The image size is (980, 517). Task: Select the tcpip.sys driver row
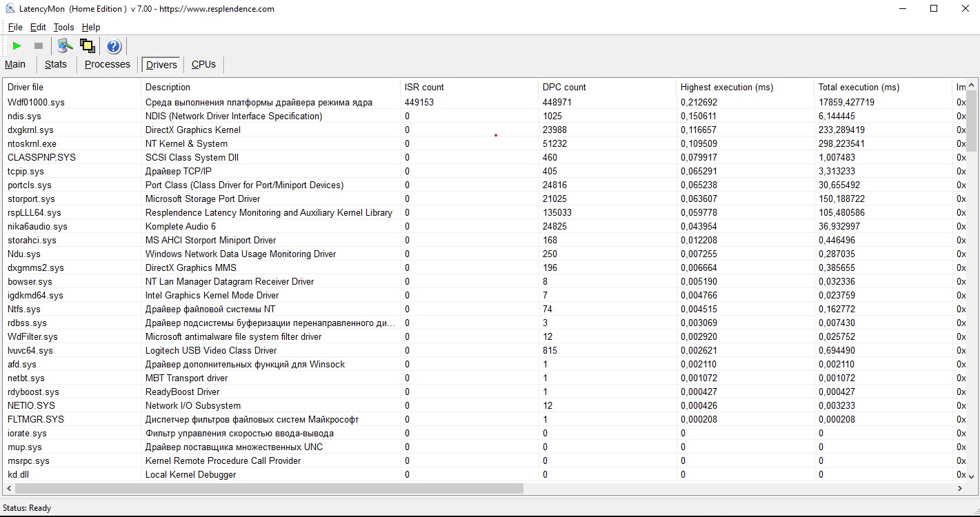tap(485, 171)
